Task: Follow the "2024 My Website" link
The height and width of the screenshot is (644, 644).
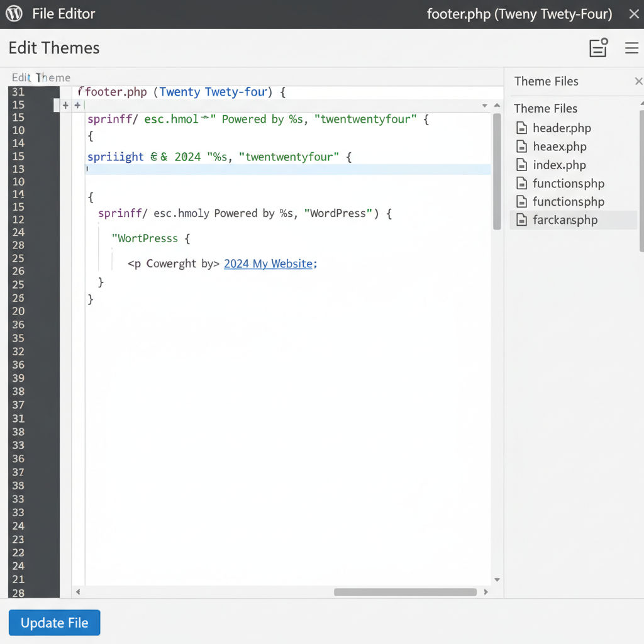Action: pyautogui.click(x=268, y=264)
